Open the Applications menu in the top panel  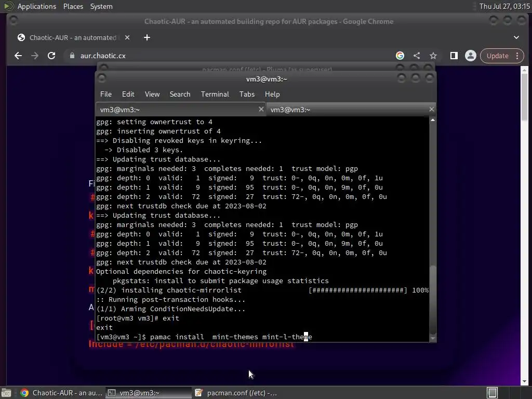point(37,6)
